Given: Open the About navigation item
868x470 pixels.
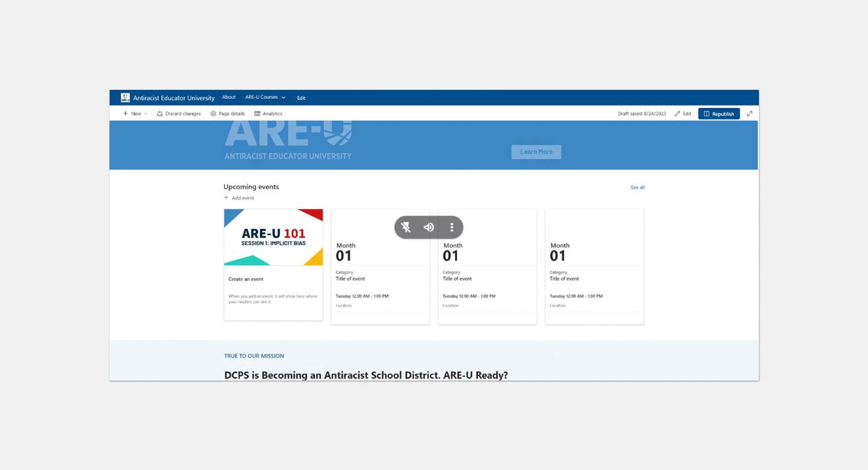Looking at the screenshot, I should point(229,98).
